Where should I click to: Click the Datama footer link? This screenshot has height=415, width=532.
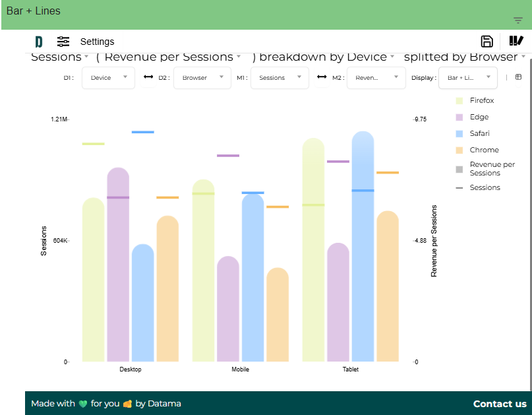[164, 403]
